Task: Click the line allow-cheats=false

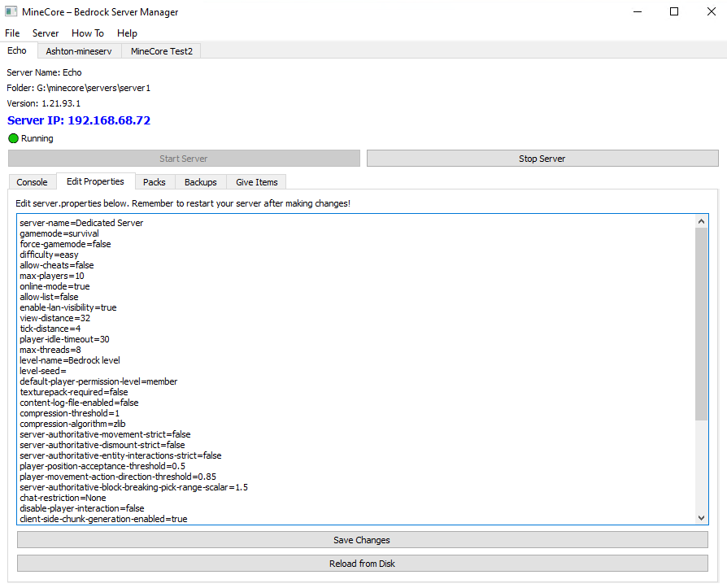Action: (57, 265)
